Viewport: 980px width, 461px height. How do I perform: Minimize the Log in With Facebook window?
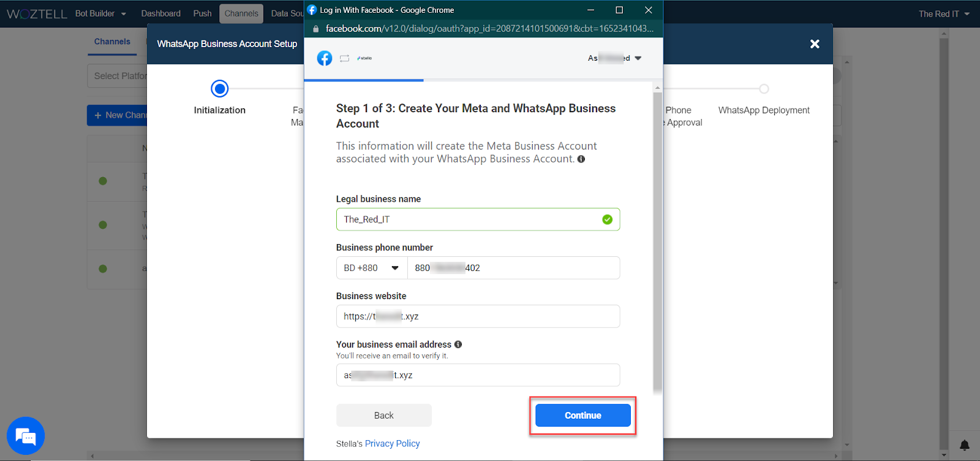590,10
